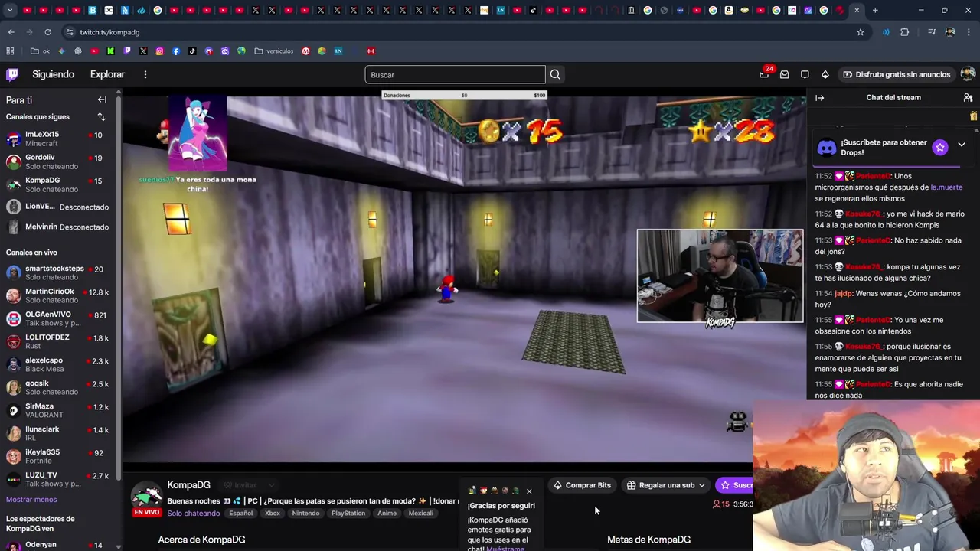This screenshot has height=551, width=980.
Task: Click Disfruta gratis sin anuncios button
Action: click(897, 74)
